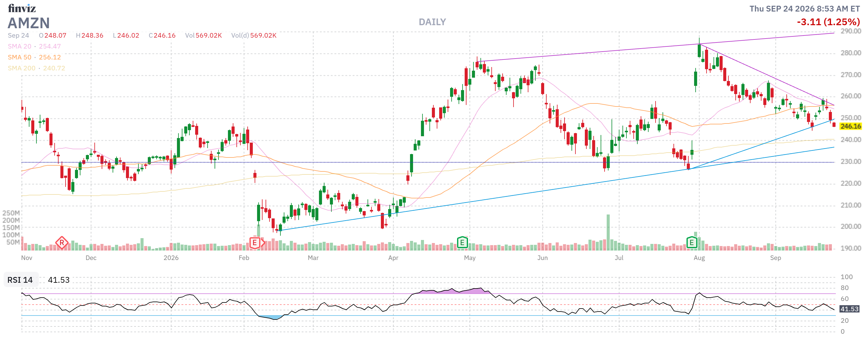Click the tall late-June volume spike bar
The width and height of the screenshot is (868, 341).
click(x=608, y=232)
